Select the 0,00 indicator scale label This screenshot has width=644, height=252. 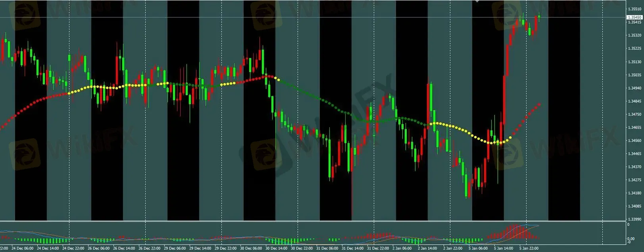point(631,239)
